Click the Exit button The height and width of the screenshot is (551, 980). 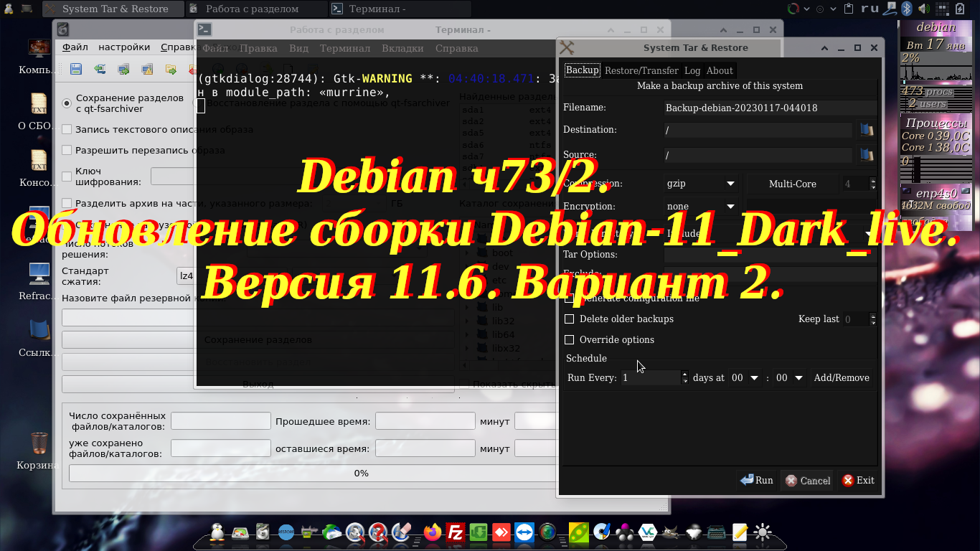pos(859,480)
